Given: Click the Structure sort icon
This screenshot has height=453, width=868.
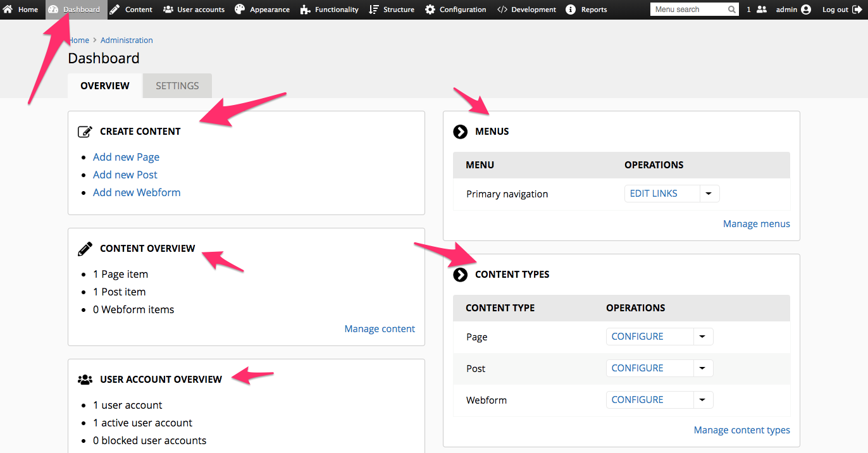Looking at the screenshot, I should pyautogui.click(x=374, y=9).
